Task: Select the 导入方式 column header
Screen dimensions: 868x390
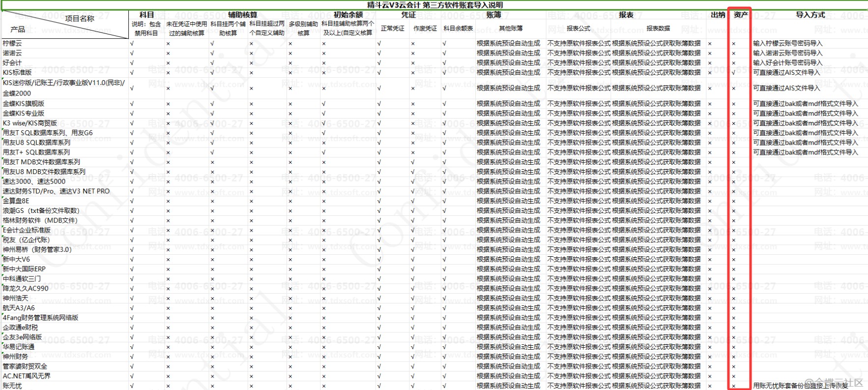Action: tap(810, 15)
